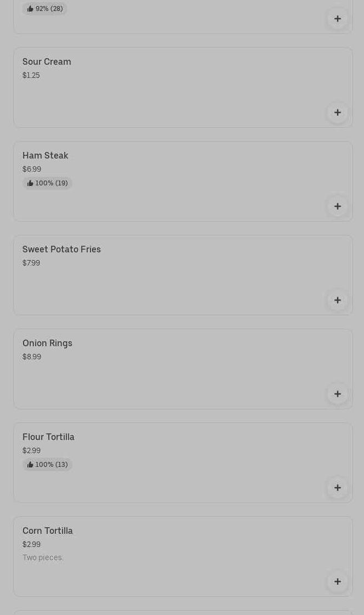Open the Ham Steak item title
The width and height of the screenshot is (364, 615).
pos(46,156)
